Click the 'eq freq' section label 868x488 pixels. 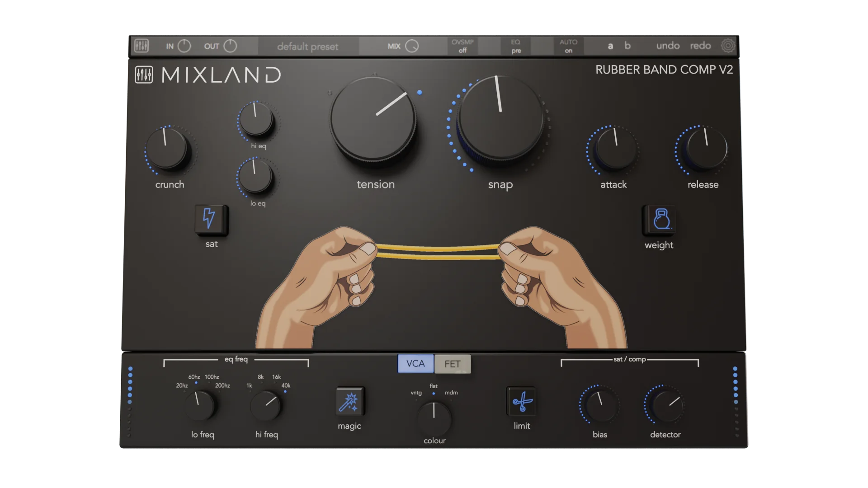tap(236, 359)
